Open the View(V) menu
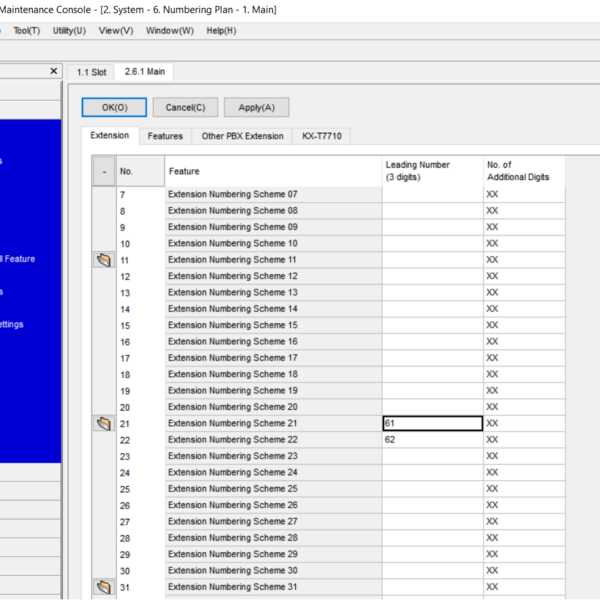This screenshot has width=600, height=600. [116, 31]
